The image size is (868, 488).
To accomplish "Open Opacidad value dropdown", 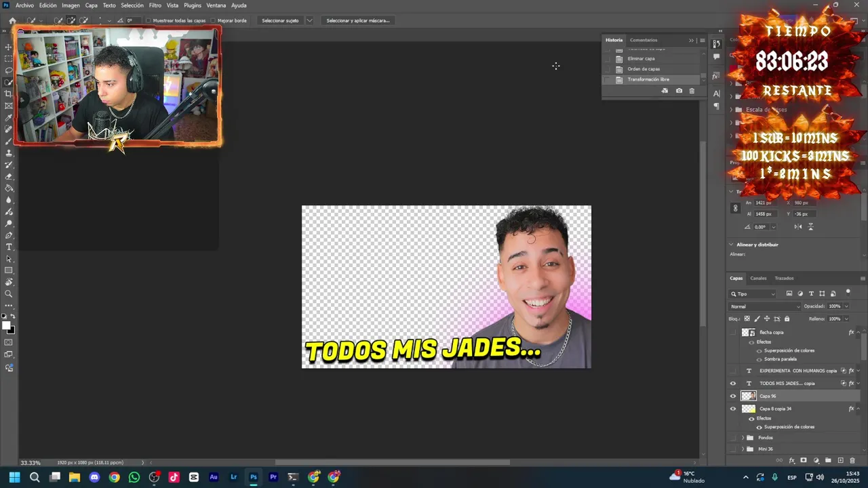I will point(846,306).
